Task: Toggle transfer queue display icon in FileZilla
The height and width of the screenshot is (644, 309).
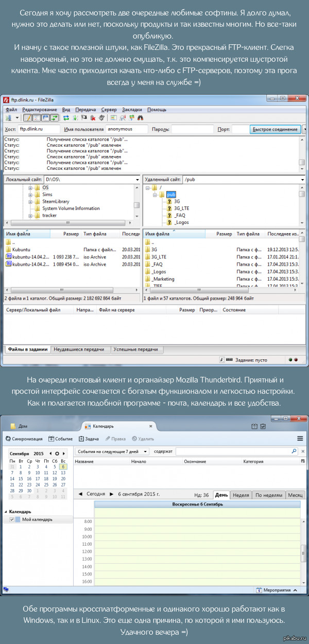Action: 55,117
